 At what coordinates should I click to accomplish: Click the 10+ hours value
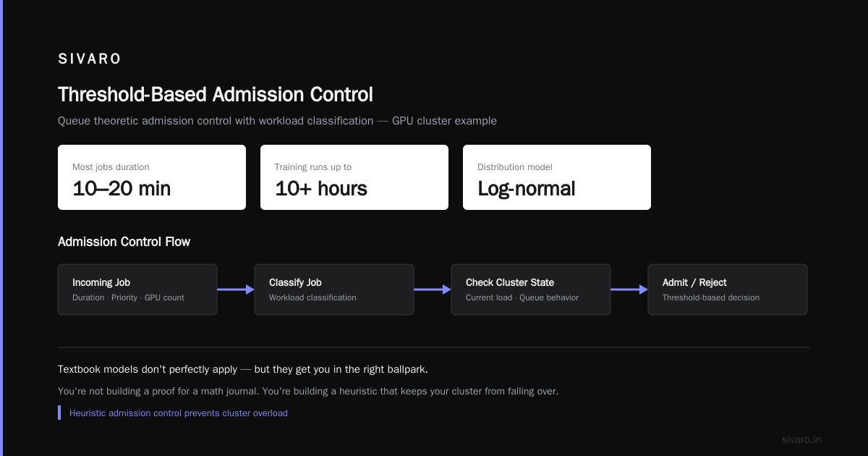pos(321,189)
